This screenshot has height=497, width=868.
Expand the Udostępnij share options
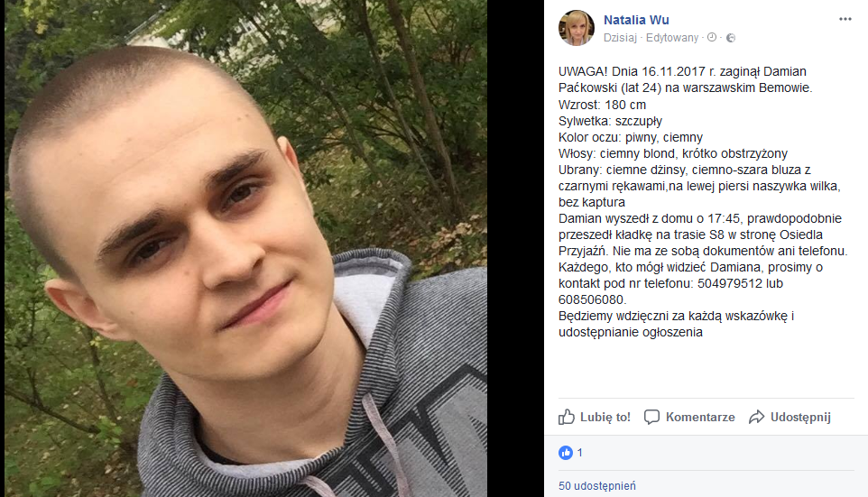point(800,418)
